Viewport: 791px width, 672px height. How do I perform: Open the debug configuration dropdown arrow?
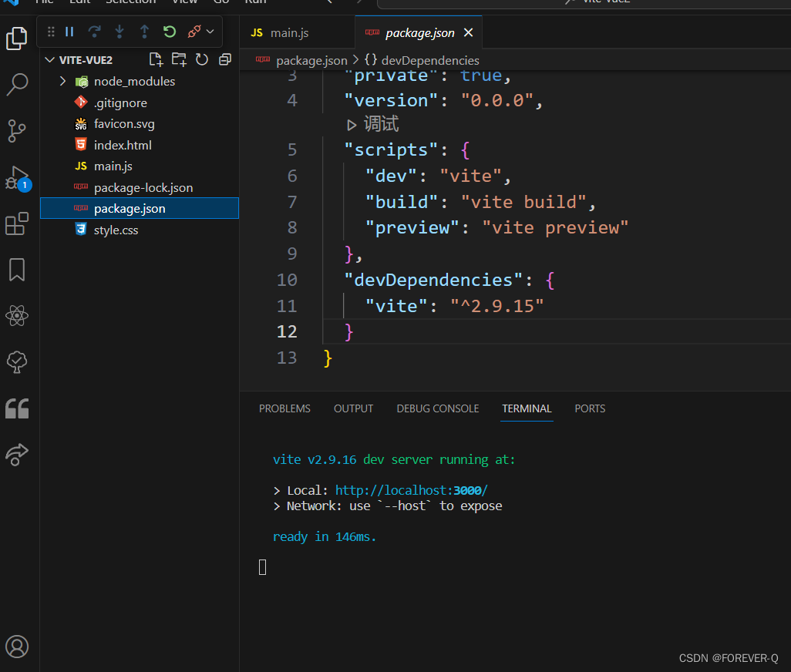(x=208, y=32)
